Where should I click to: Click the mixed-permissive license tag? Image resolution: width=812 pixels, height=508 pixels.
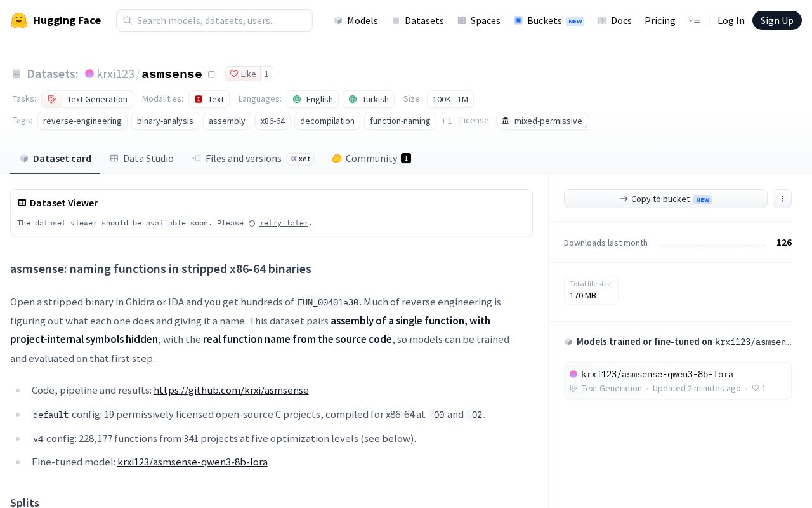tap(542, 121)
